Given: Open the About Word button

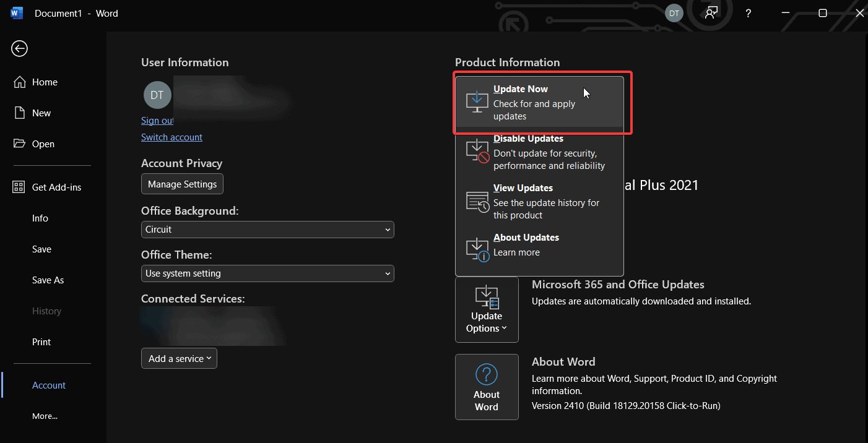Looking at the screenshot, I should point(487,387).
